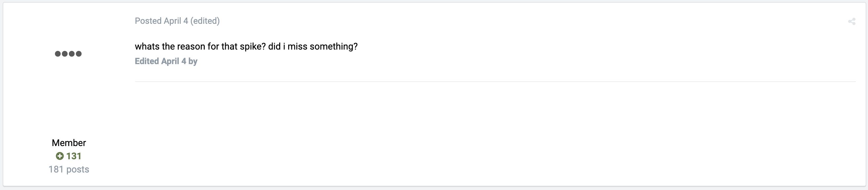Click the 'Edited April 4 by' line
Screen dimensions: 868x190
[166, 61]
